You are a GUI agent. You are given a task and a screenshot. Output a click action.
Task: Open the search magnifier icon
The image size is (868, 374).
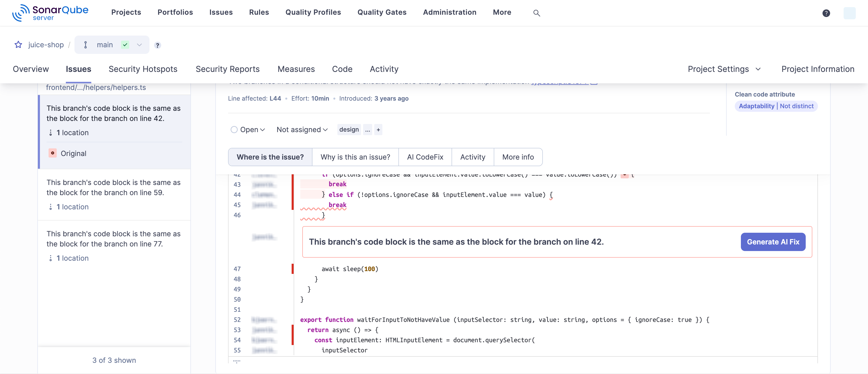pos(536,13)
